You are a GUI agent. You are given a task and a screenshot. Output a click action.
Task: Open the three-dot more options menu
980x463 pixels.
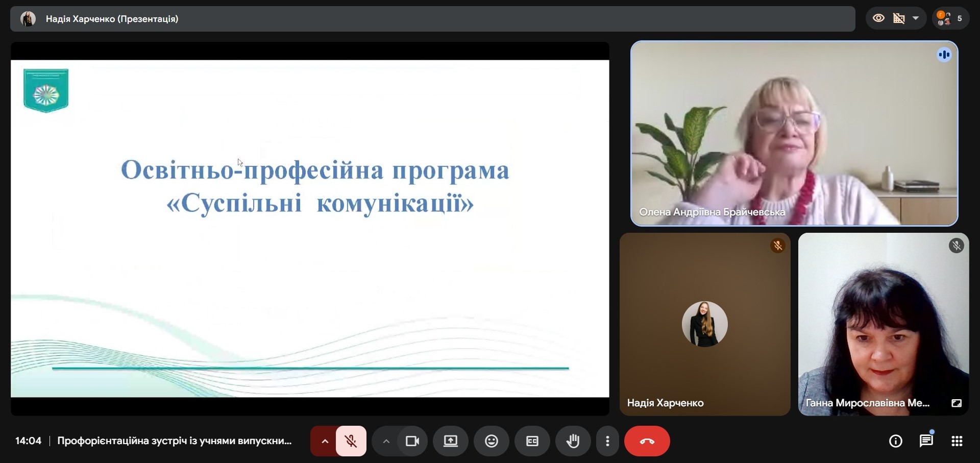pos(607,441)
